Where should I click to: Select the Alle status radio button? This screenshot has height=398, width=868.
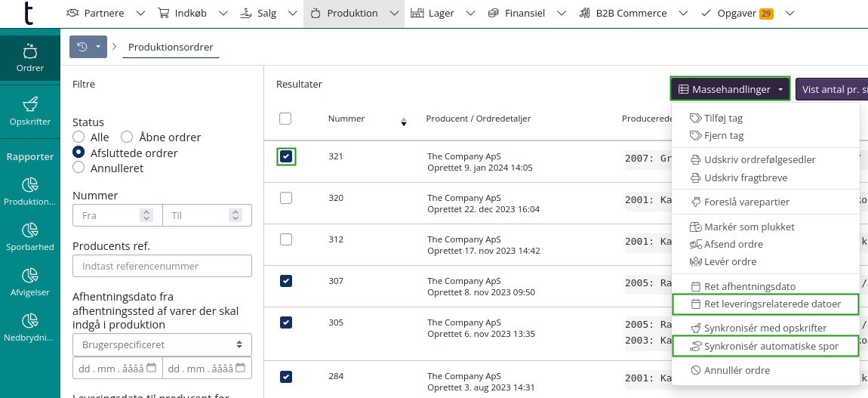pos(78,137)
